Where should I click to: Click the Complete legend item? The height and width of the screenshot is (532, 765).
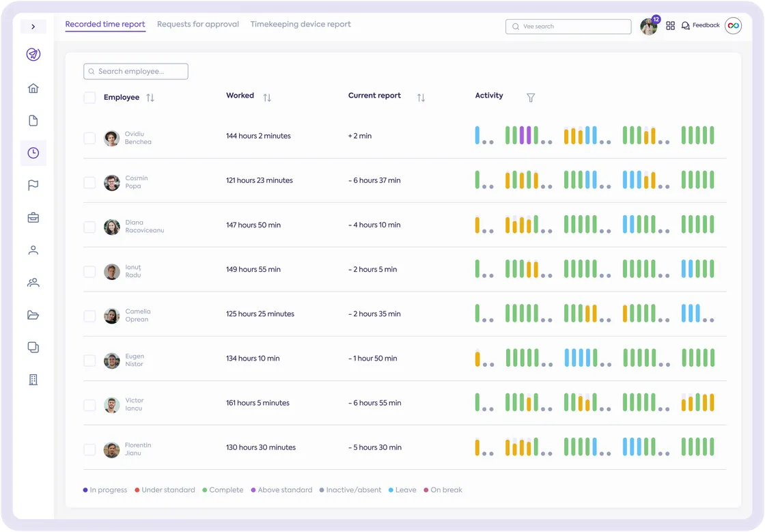(223, 490)
